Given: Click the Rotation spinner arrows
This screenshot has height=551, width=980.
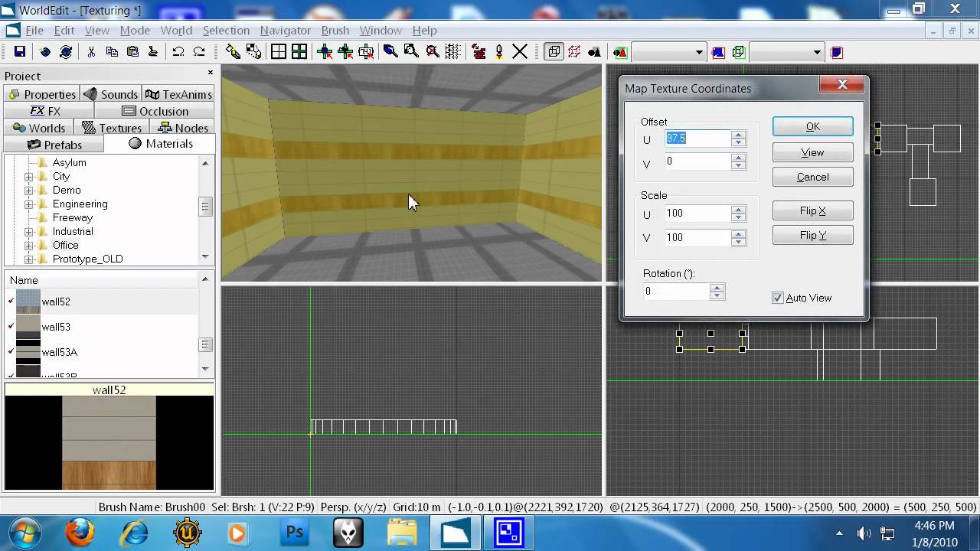Looking at the screenshot, I should coord(717,292).
